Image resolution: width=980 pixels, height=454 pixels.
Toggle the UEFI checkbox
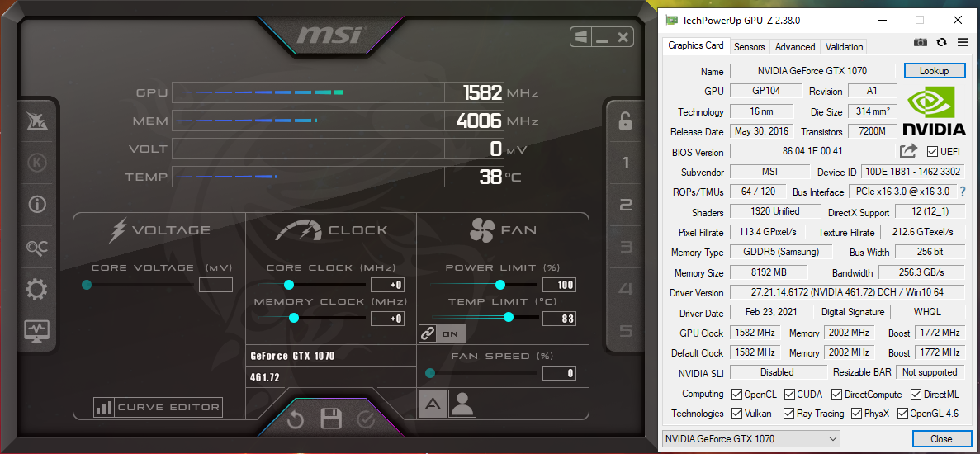click(x=932, y=152)
